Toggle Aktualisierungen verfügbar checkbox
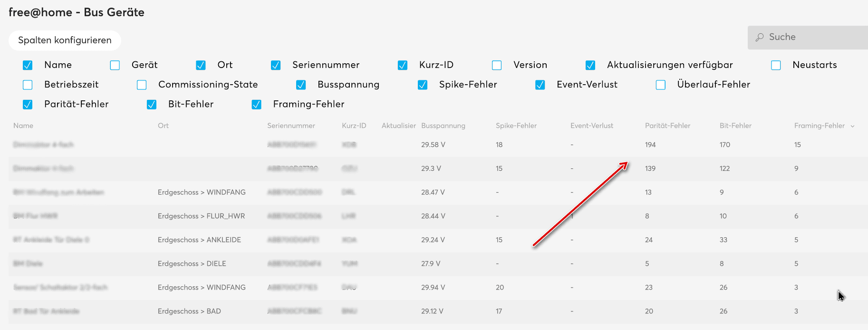The height and width of the screenshot is (330, 868). [590, 65]
